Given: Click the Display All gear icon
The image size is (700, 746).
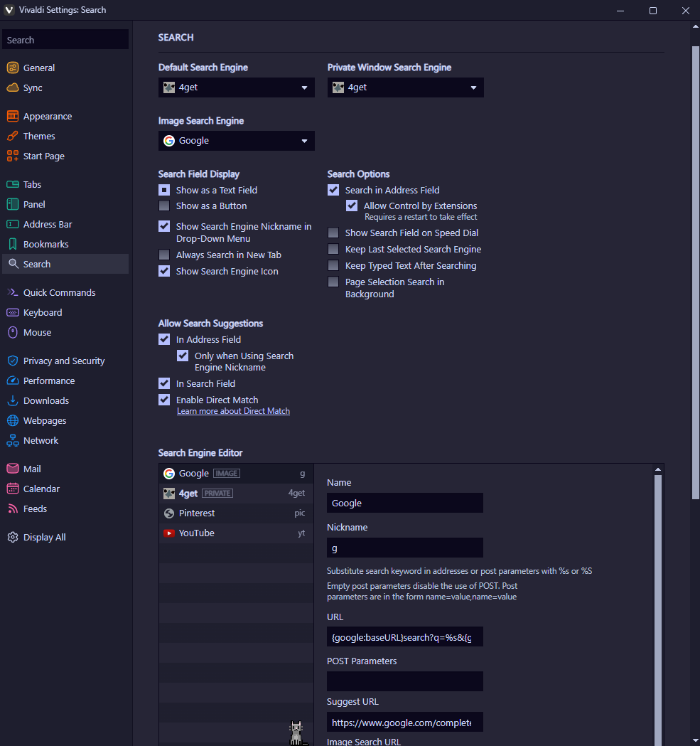Looking at the screenshot, I should coord(12,537).
